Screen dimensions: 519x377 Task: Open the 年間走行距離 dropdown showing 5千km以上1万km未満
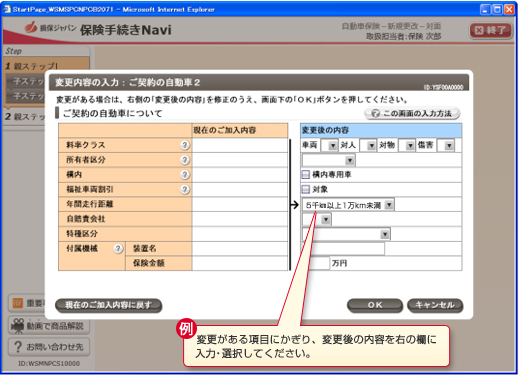click(x=348, y=205)
